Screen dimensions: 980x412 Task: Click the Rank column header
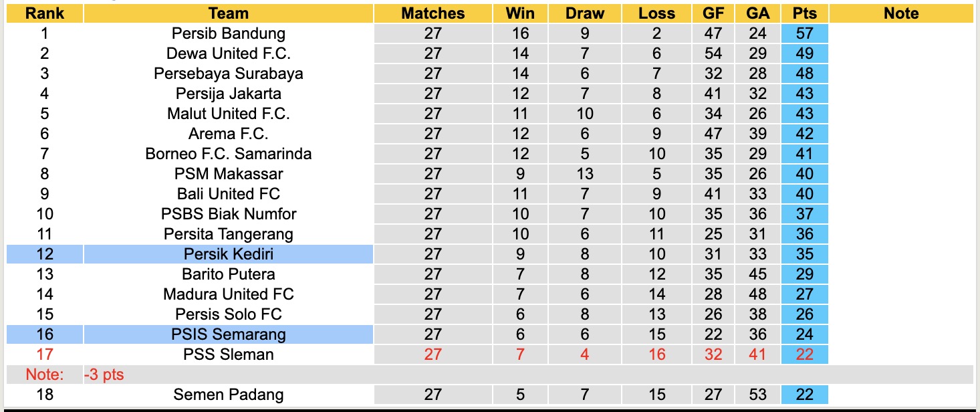click(45, 13)
